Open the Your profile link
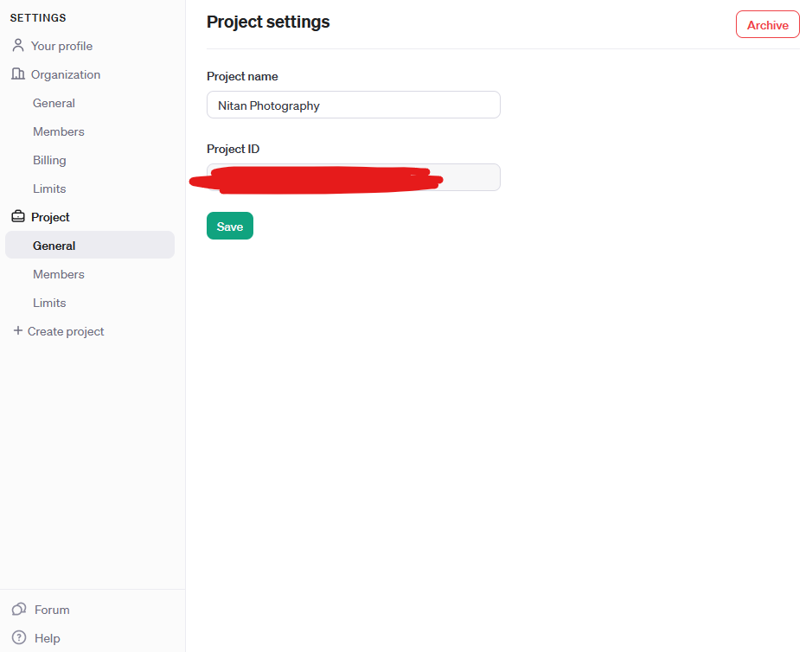 [x=61, y=46]
